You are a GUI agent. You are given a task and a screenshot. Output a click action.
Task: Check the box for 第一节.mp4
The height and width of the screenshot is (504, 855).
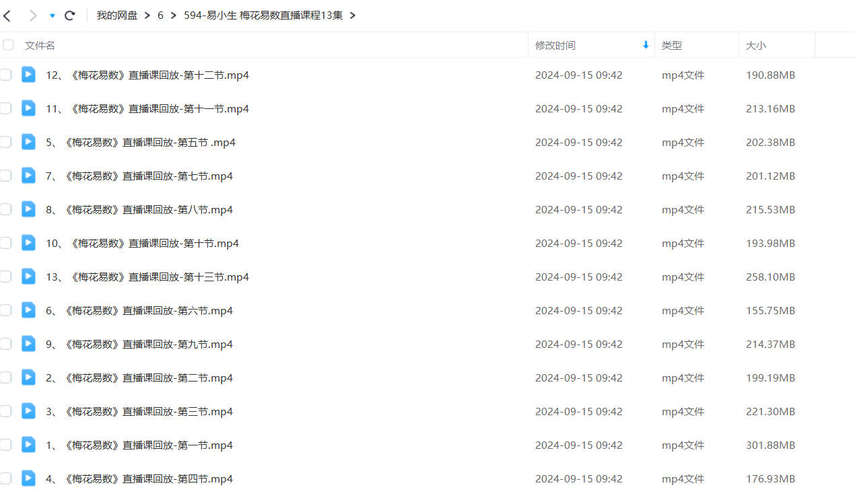[x=5, y=445]
